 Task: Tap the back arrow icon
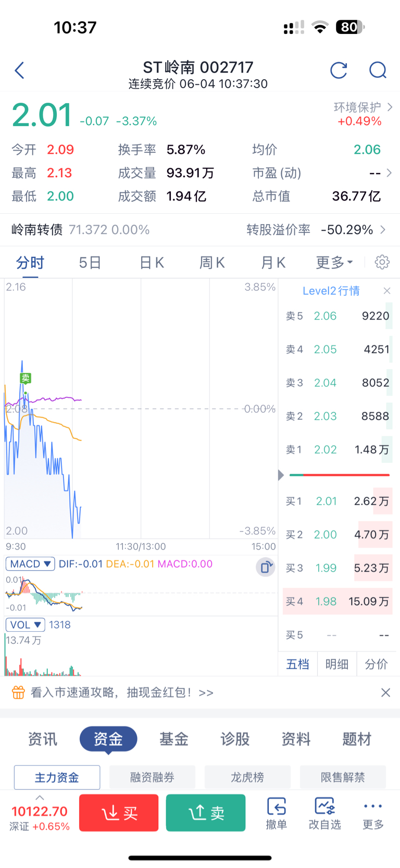pyautogui.click(x=20, y=70)
